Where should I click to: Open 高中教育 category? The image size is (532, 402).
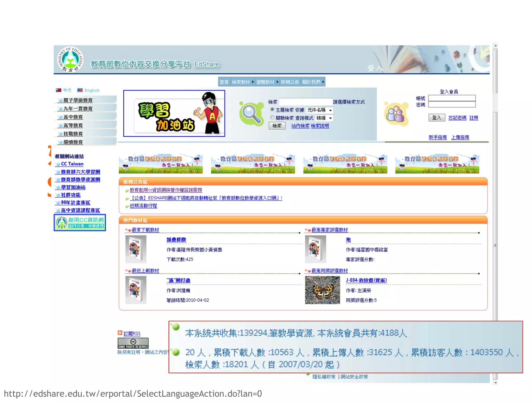[x=73, y=117]
